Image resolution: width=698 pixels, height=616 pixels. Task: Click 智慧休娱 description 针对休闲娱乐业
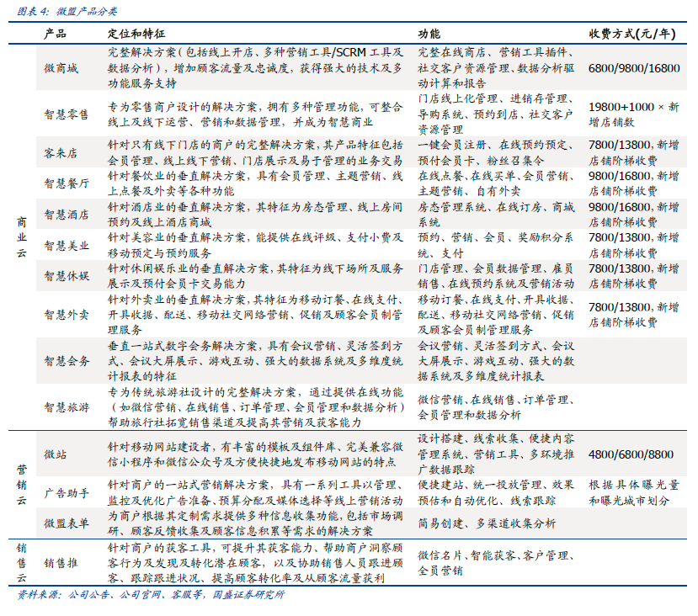255,276
